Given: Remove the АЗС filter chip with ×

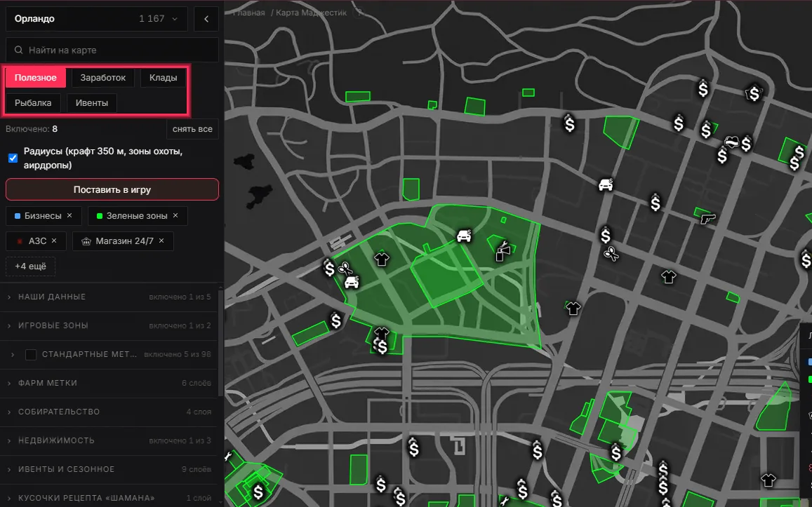Looking at the screenshot, I should pyautogui.click(x=54, y=241).
